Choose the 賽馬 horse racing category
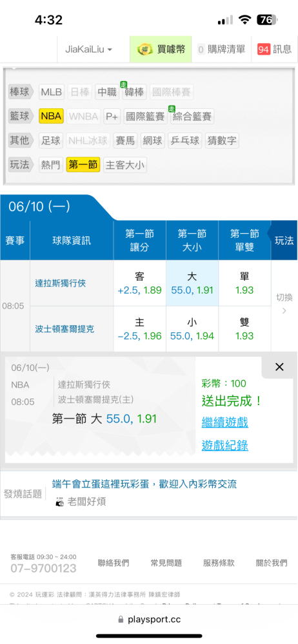Screen dimensions: 298x644 click(x=124, y=140)
